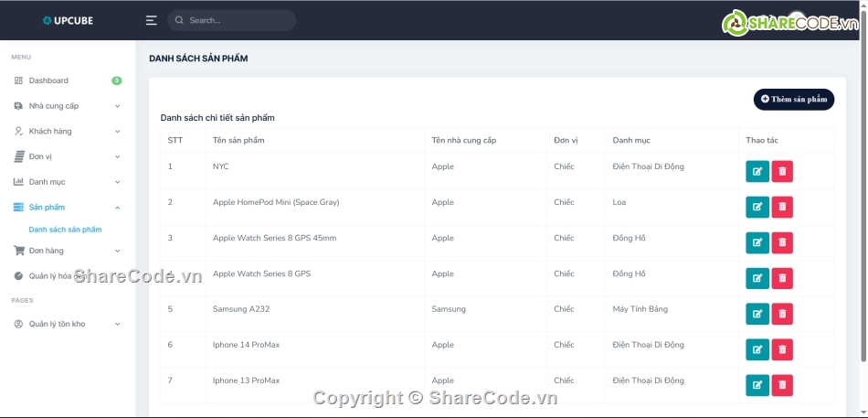868x418 pixels.
Task: Expand the Khách hàng submenu chevron
Action: pyautogui.click(x=117, y=132)
